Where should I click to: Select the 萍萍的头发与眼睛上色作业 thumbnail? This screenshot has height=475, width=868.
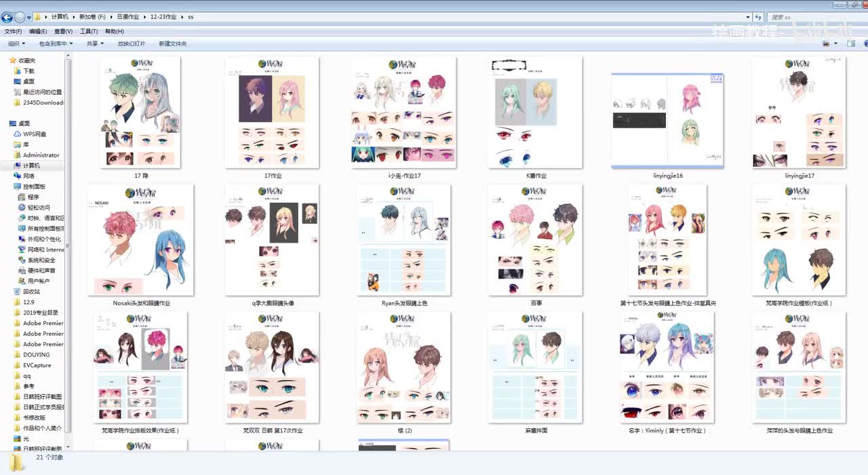pyautogui.click(x=800, y=367)
